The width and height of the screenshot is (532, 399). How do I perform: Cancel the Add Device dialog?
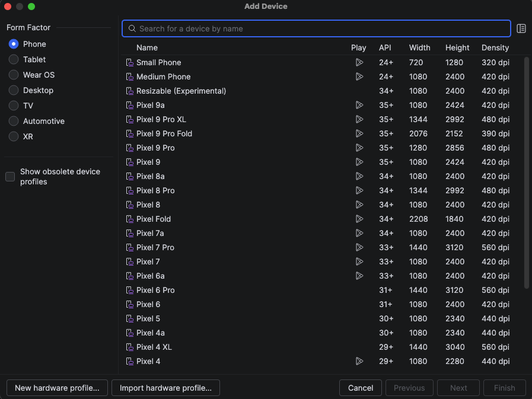361,388
